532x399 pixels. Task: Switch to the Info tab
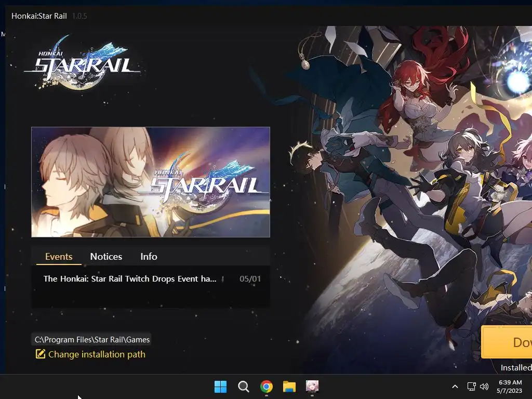tap(149, 257)
